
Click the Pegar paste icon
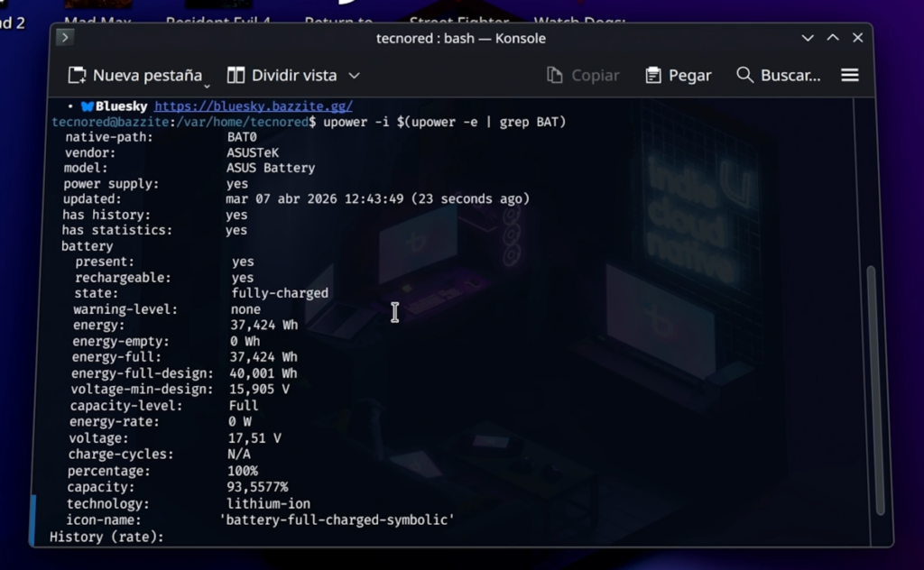point(651,75)
